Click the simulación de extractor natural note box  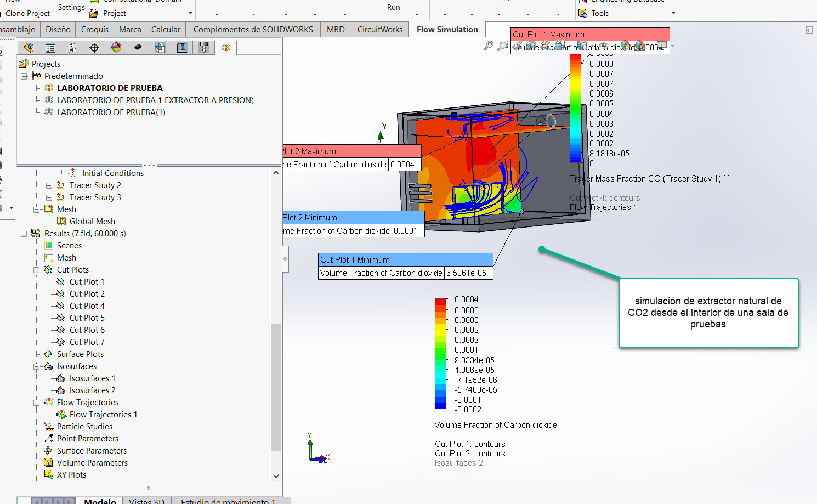click(x=708, y=313)
